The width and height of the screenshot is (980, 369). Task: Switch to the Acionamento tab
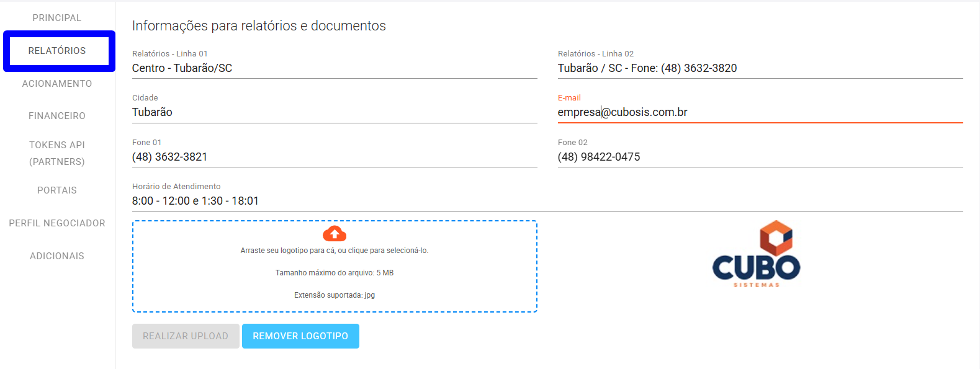pyautogui.click(x=57, y=84)
